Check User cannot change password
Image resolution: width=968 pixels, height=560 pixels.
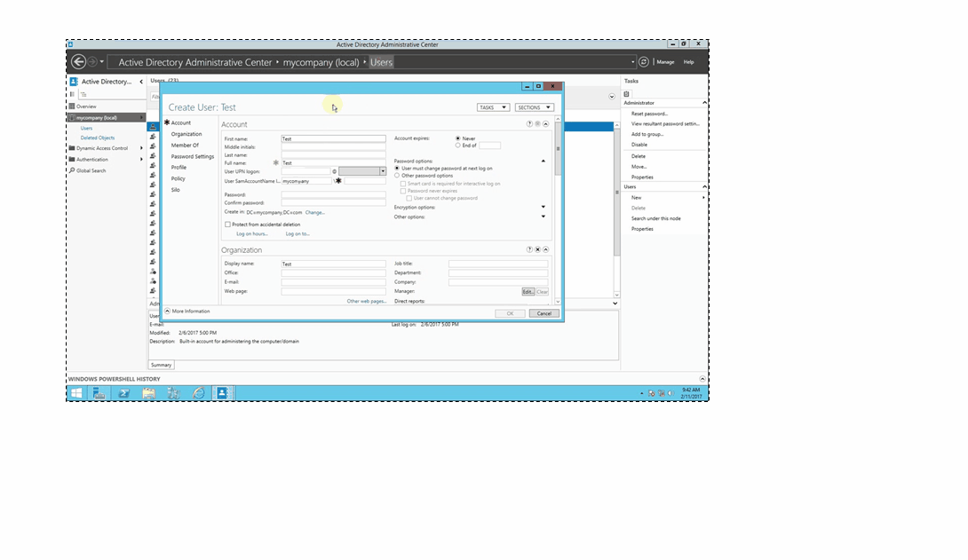click(x=409, y=198)
